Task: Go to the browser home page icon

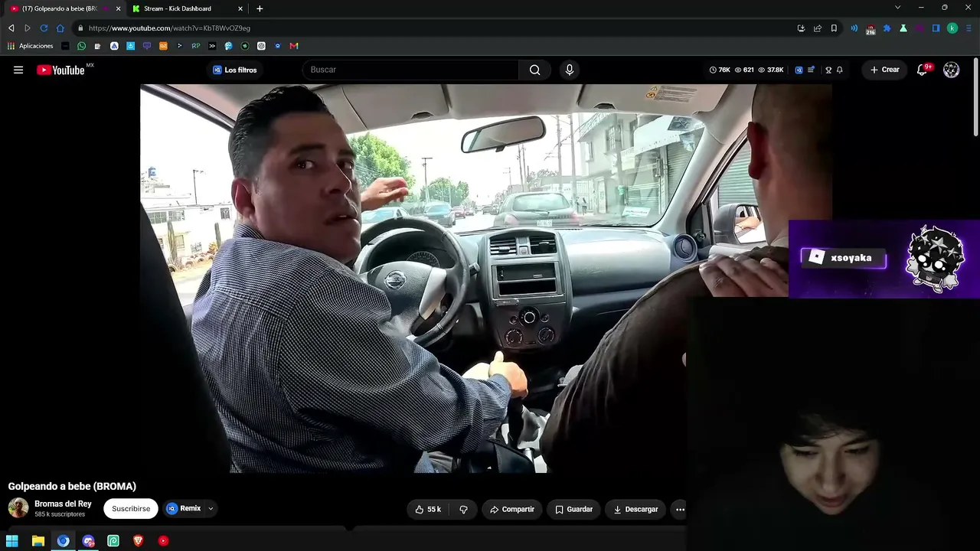Action: click(x=60, y=28)
